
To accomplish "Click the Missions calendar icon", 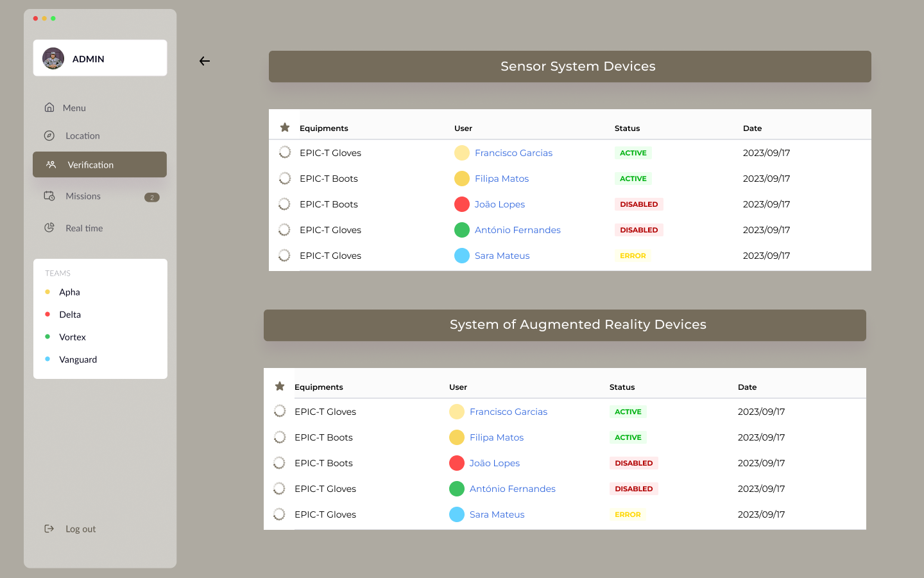I will (49, 196).
